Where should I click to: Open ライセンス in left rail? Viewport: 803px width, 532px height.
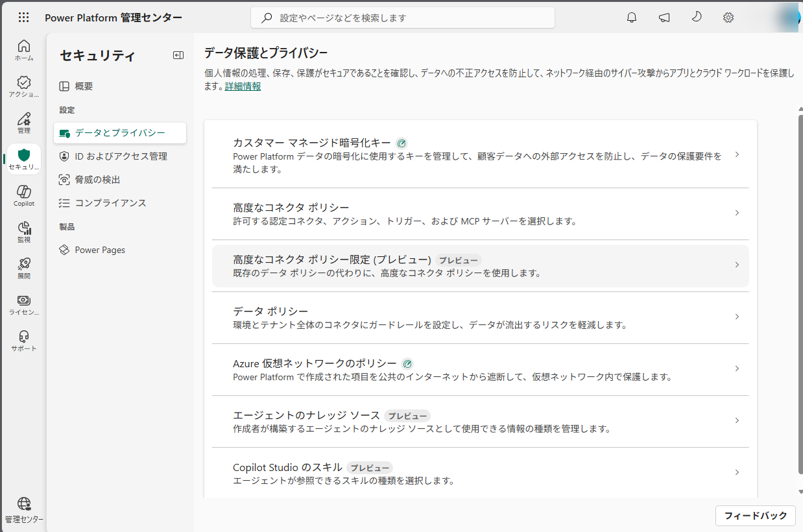point(24,305)
